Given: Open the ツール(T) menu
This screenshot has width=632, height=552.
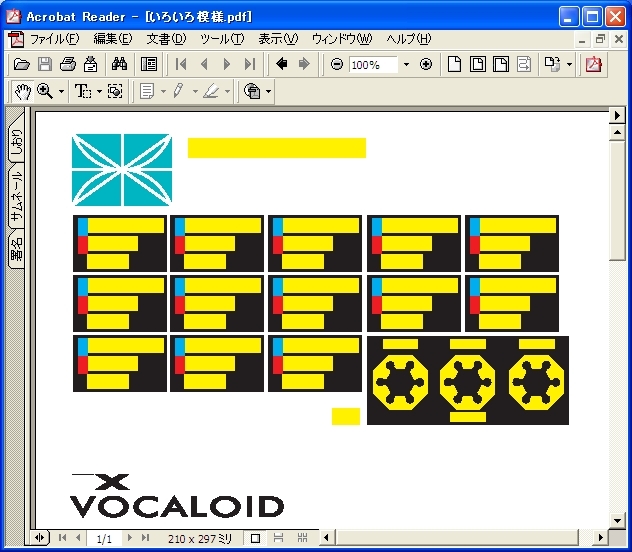Looking at the screenshot, I should (x=222, y=39).
